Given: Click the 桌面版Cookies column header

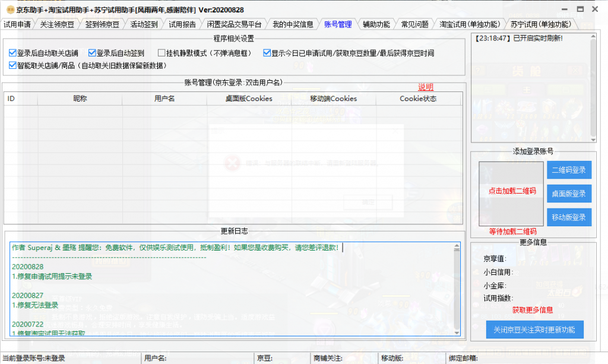Looking at the screenshot, I should pyautogui.click(x=249, y=99).
